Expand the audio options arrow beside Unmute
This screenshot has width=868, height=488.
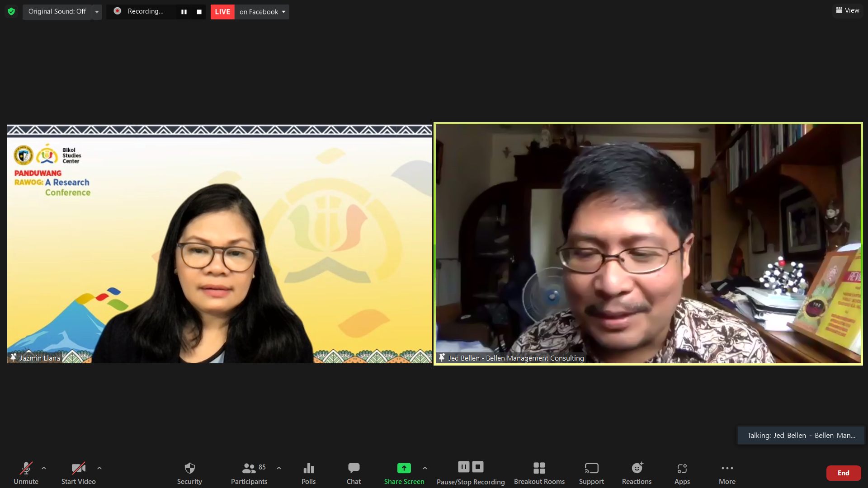click(44, 468)
